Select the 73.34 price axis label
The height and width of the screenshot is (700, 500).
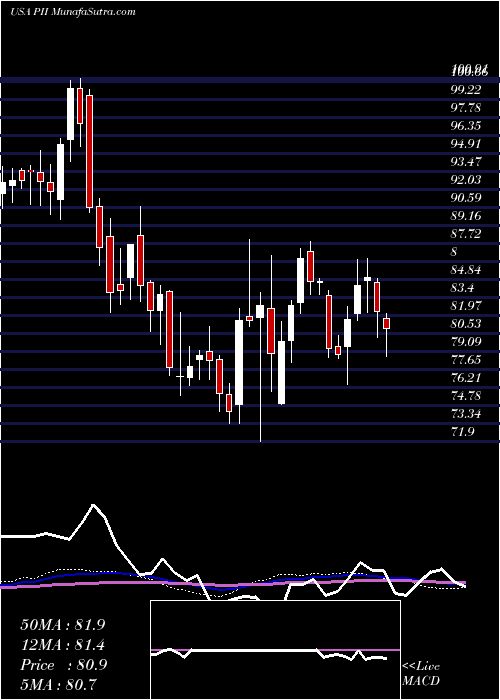click(466, 414)
